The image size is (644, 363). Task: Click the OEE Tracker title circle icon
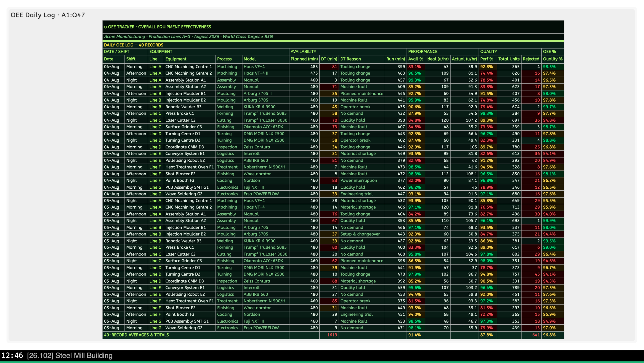[105, 27]
